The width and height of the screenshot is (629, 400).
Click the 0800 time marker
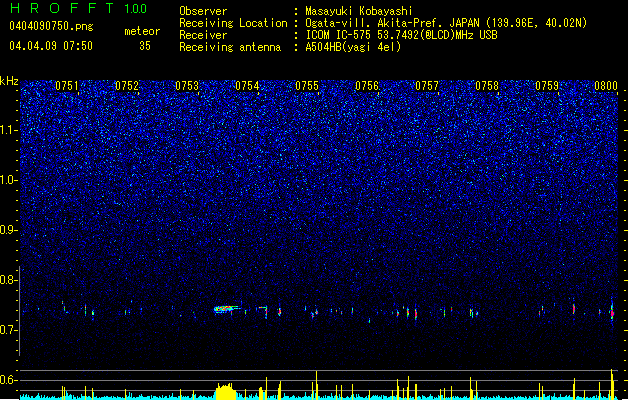tap(606, 86)
